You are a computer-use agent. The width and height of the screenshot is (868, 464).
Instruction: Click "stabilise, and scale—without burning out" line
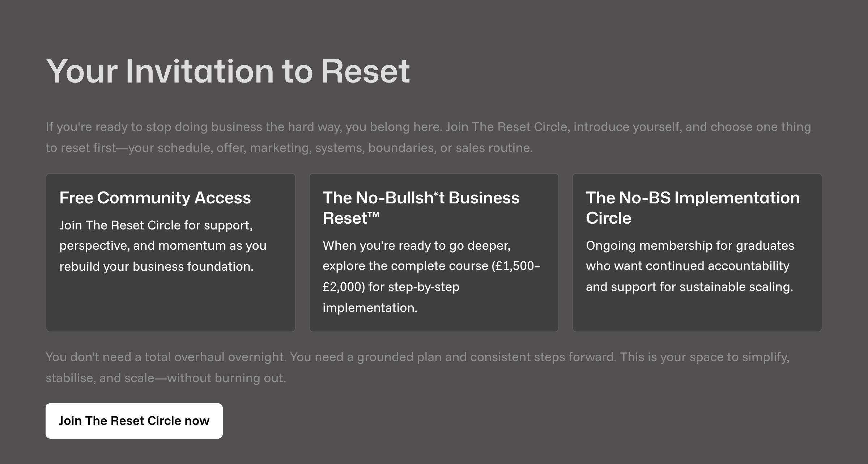166,378
